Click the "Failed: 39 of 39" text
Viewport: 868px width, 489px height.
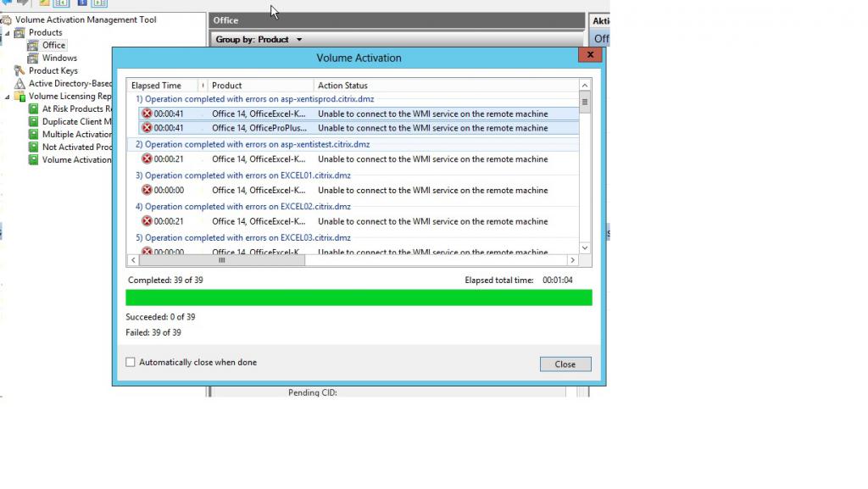point(153,332)
